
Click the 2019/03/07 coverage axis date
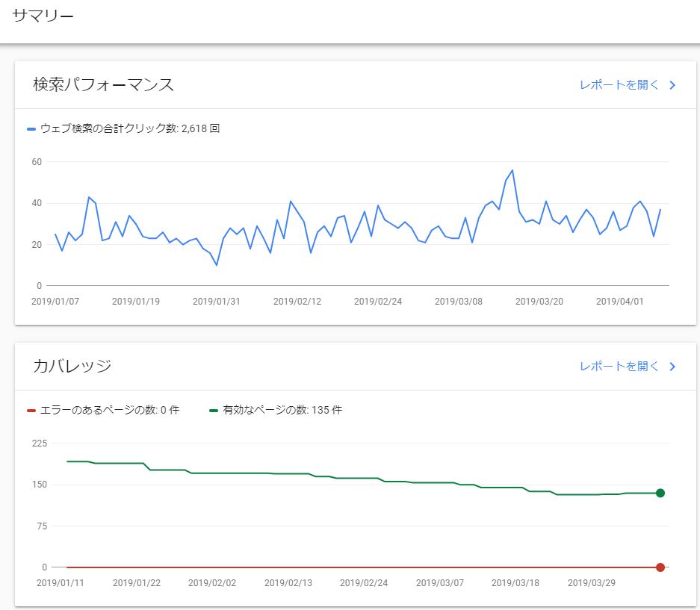(x=440, y=583)
